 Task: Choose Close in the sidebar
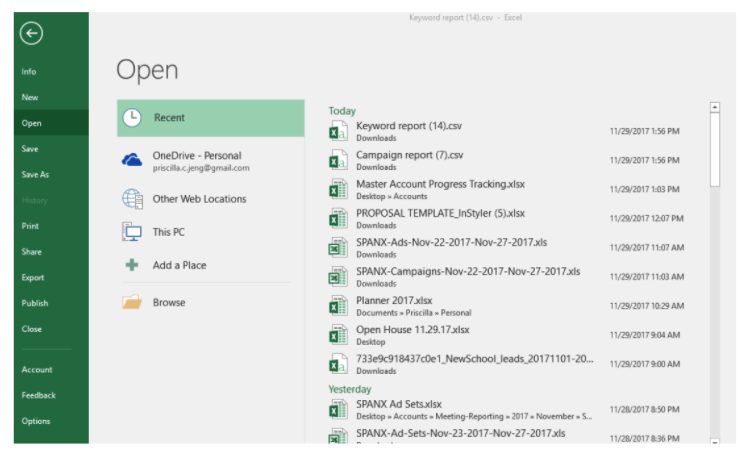51,328
